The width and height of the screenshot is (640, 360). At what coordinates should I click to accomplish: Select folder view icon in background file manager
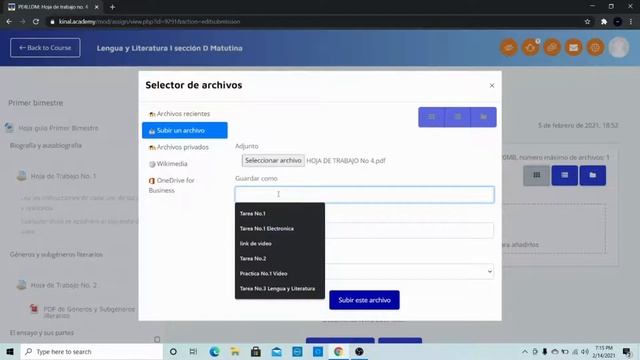[593, 176]
